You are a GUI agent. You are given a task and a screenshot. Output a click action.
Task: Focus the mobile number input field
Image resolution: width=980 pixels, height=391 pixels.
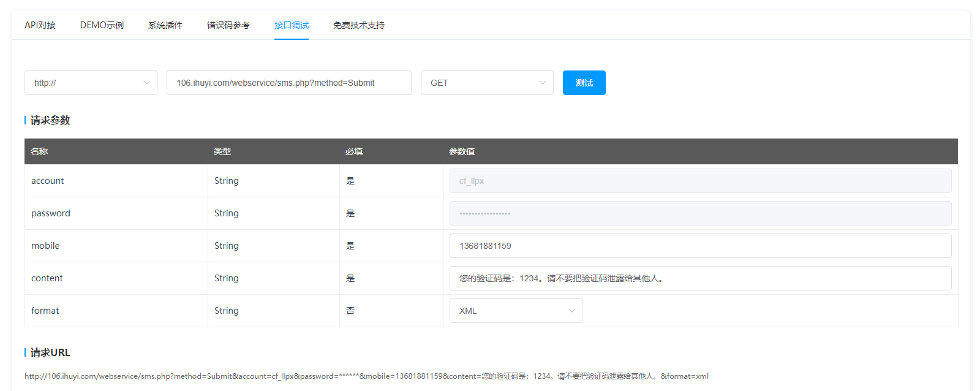click(x=700, y=246)
